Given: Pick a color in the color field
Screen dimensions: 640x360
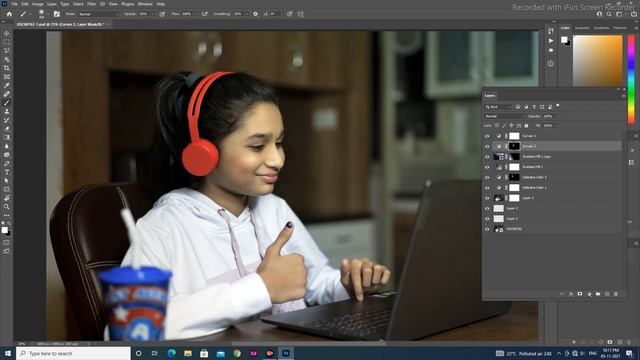Looking at the screenshot, I should pos(598,60).
